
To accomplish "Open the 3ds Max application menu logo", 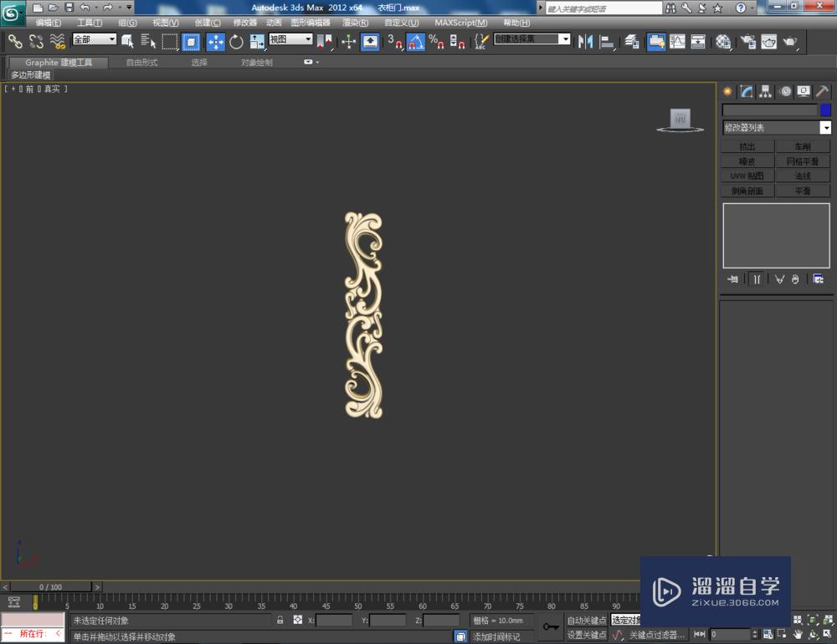I will tap(12, 13).
